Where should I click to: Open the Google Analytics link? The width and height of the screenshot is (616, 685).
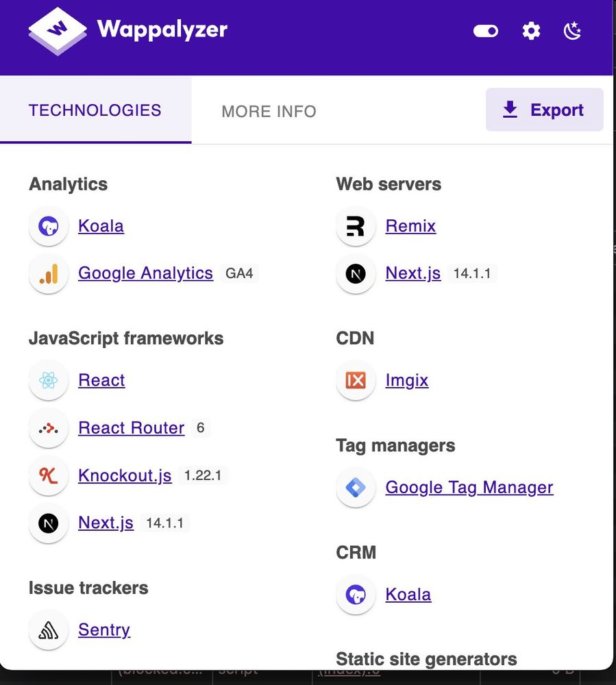click(x=145, y=273)
